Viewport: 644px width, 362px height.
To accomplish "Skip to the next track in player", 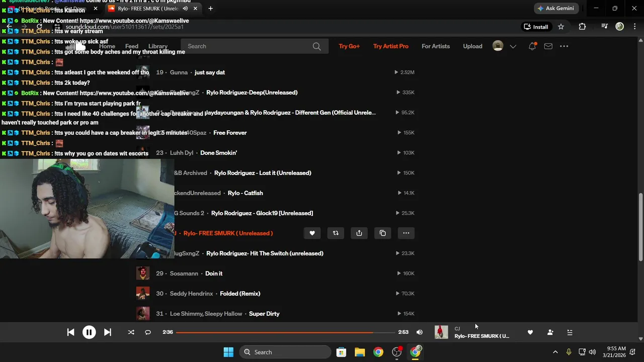I will pyautogui.click(x=107, y=332).
